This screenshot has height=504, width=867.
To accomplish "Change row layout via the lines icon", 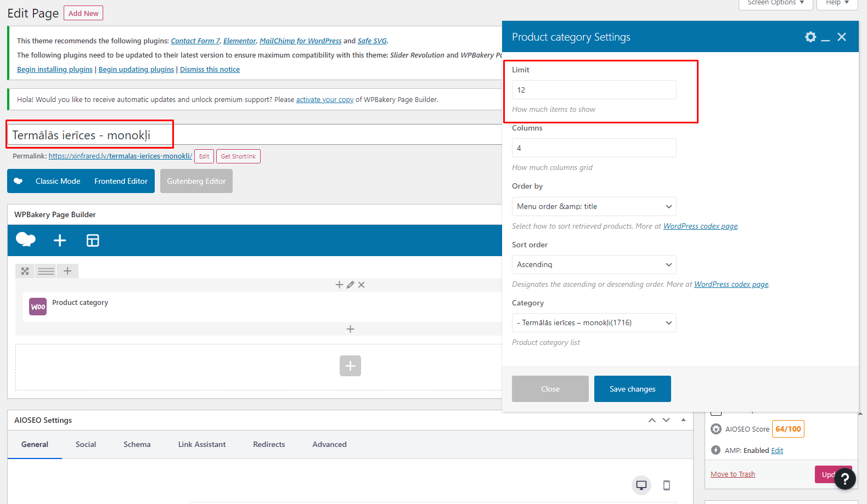I will tap(46, 271).
